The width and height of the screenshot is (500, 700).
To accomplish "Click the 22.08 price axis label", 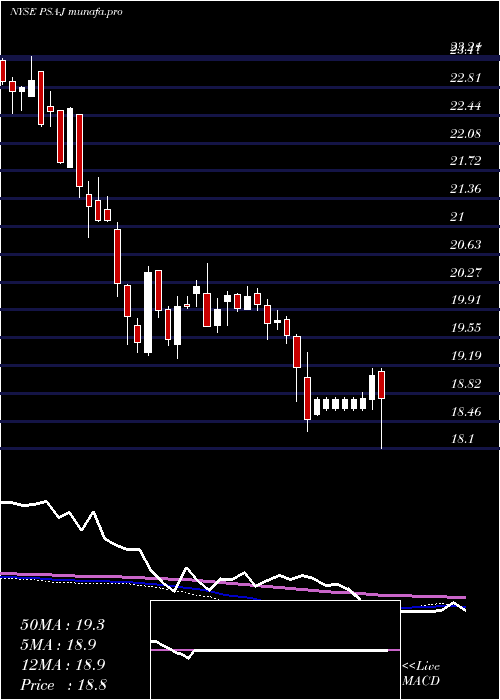I will 466,133.
